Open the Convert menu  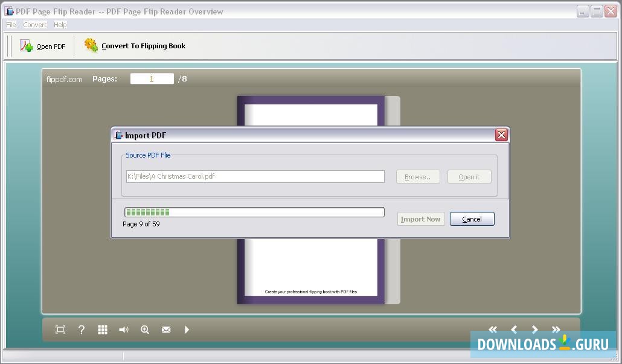coord(34,25)
